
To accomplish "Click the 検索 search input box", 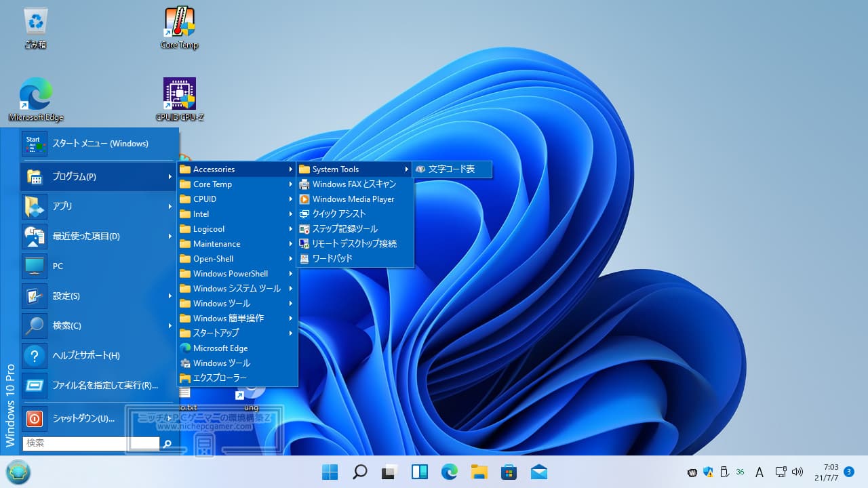I will 91,443.
